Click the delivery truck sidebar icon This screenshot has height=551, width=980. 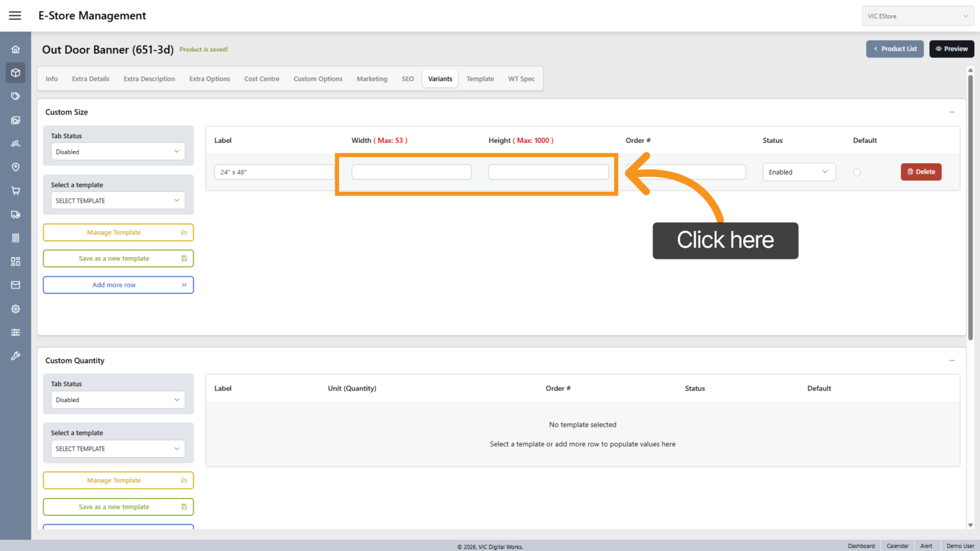tap(16, 215)
